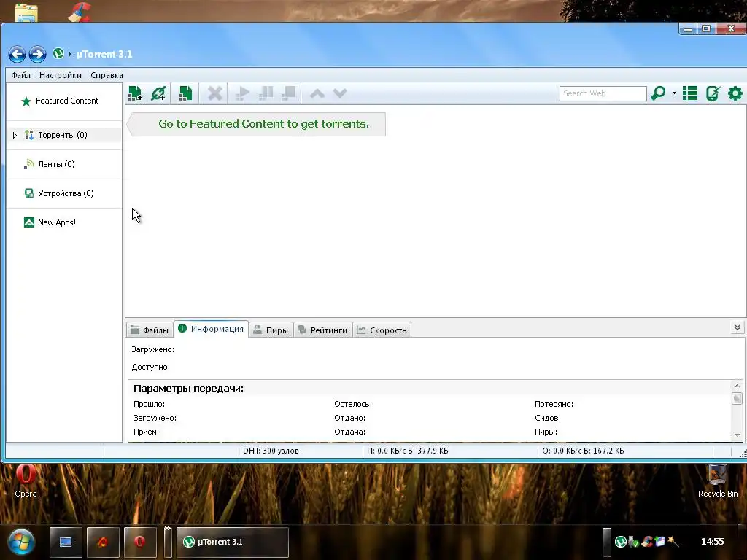Click the Create New Torrent icon

pyautogui.click(x=185, y=93)
